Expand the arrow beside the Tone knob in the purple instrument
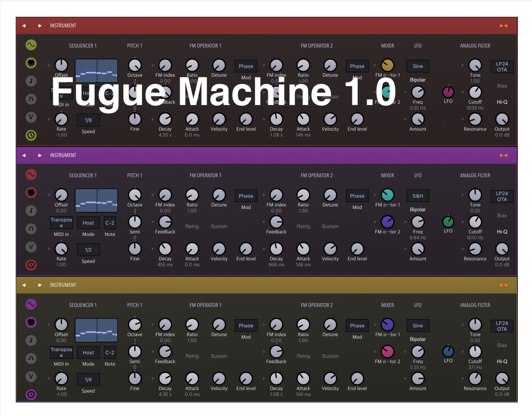This screenshot has height=416, width=532. pyautogui.click(x=463, y=195)
